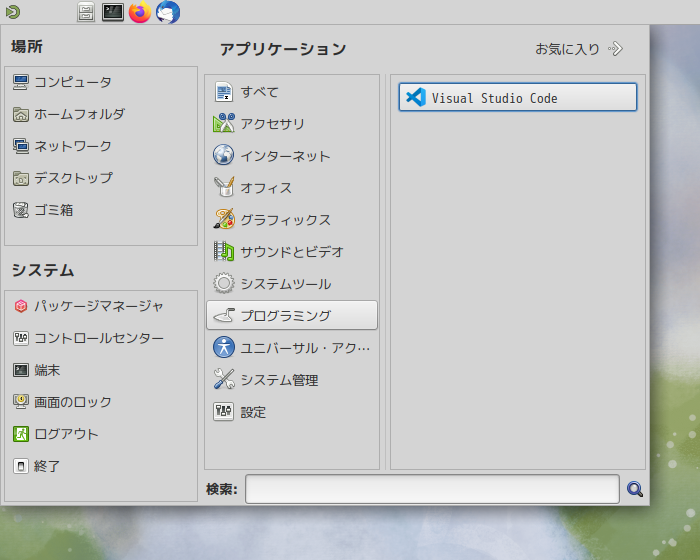The image size is (700, 560).
Task: Open コントロールセンター icon
Action: (21, 338)
